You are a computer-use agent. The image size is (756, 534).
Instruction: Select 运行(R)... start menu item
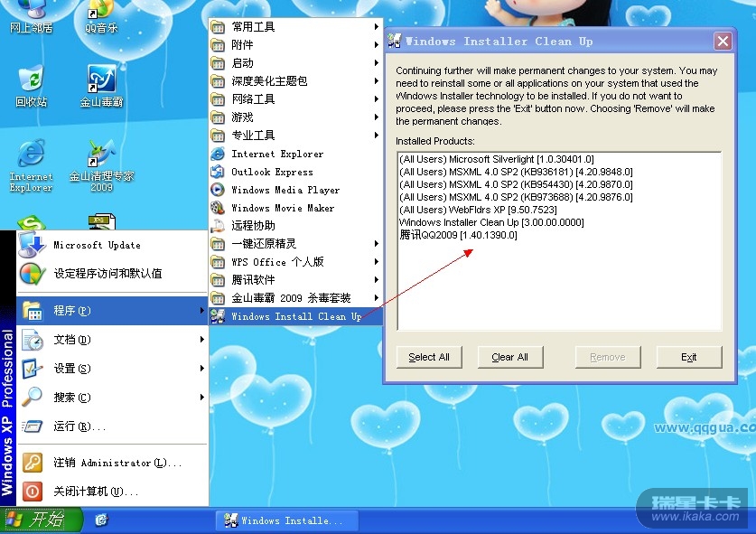112,426
